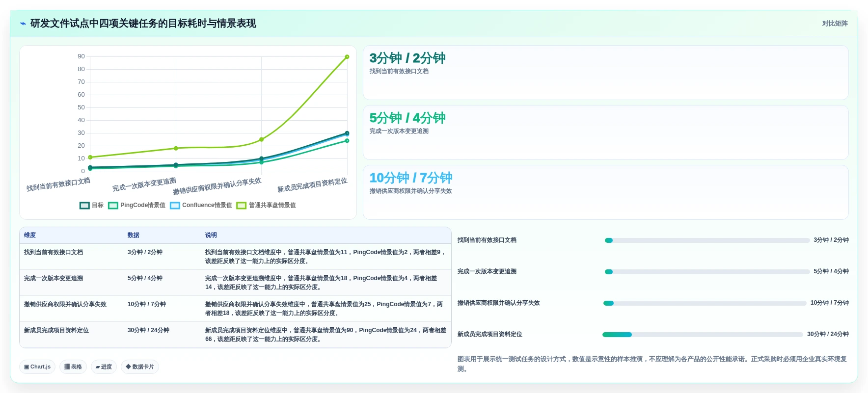The image size is (868, 393).
Task: Open the 5分钟 / 4分钟 data card
Action: pyautogui.click(x=605, y=132)
